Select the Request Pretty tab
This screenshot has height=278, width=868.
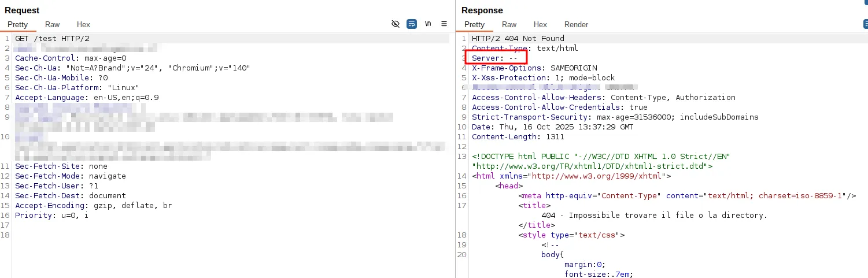pyautogui.click(x=17, y=25)
